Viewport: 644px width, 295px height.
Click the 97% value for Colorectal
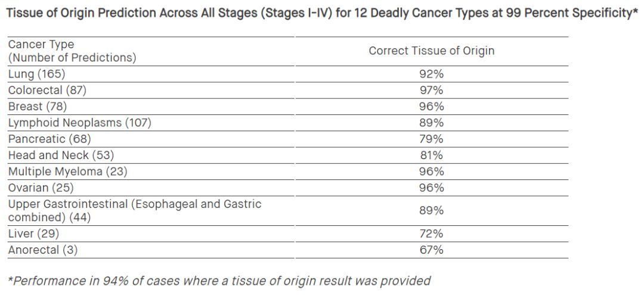(431, 90)
